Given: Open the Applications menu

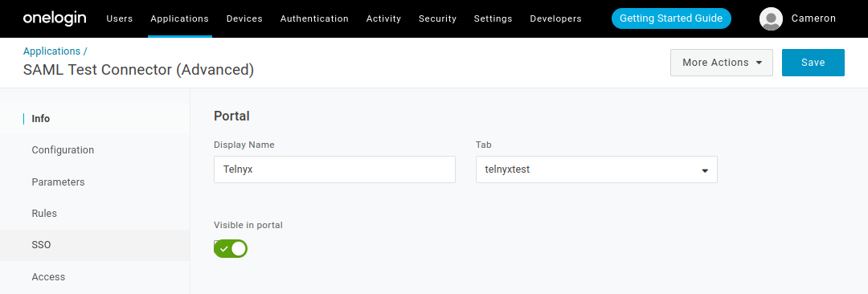Looking at the screenshot, I should 179,18.
